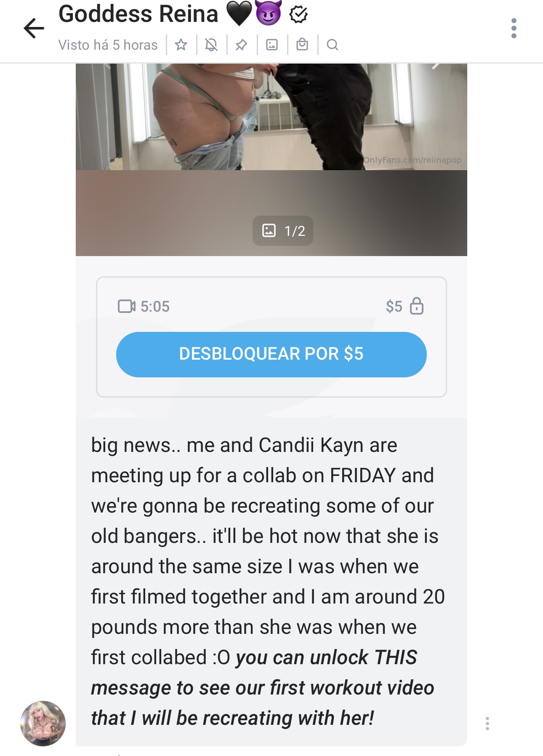Image resolution: width=543 pixels, height=756 pixels.
Task: Click the lock icon next to $5
Action: pos(417,306)
